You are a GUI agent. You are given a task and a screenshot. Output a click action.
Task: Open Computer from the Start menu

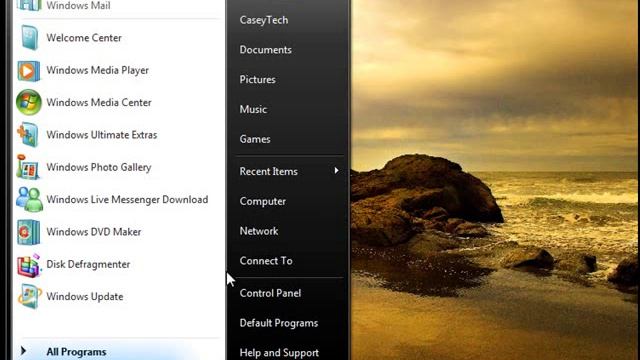click(262, 201)
